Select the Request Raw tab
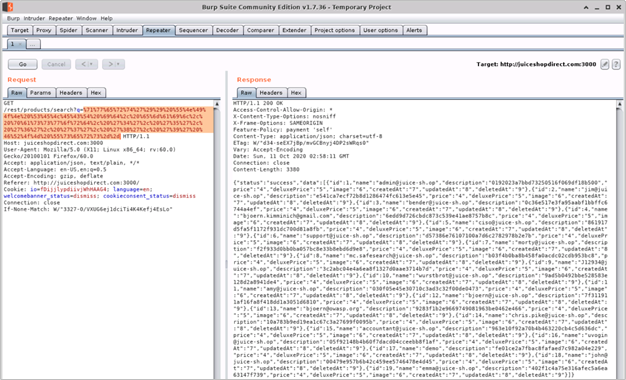Viewport: 626px width, 380px height. click(x=17, y=93)
